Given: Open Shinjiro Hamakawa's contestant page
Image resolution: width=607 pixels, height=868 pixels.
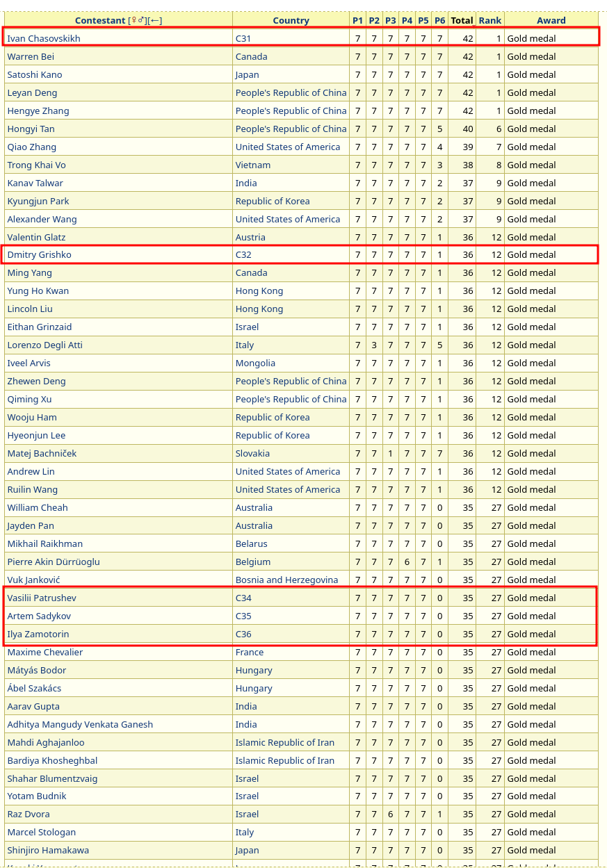Looking at the screenshot, I should click(48, 850).
